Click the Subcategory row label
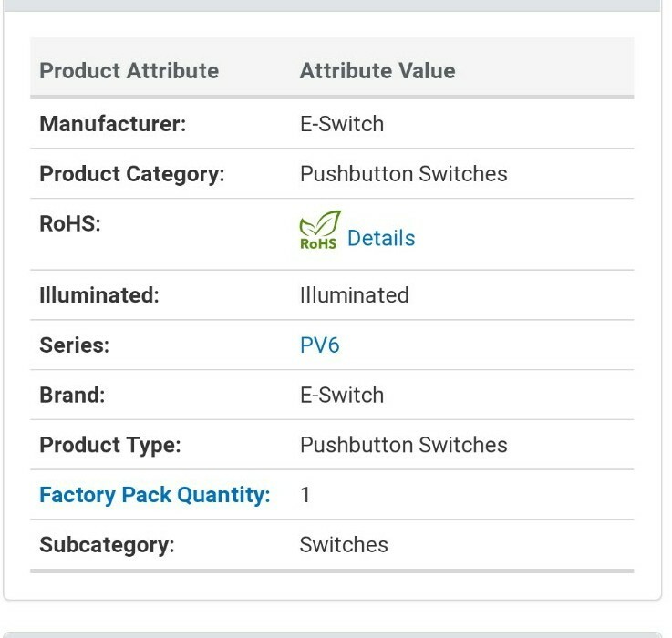 coord(107,545)
